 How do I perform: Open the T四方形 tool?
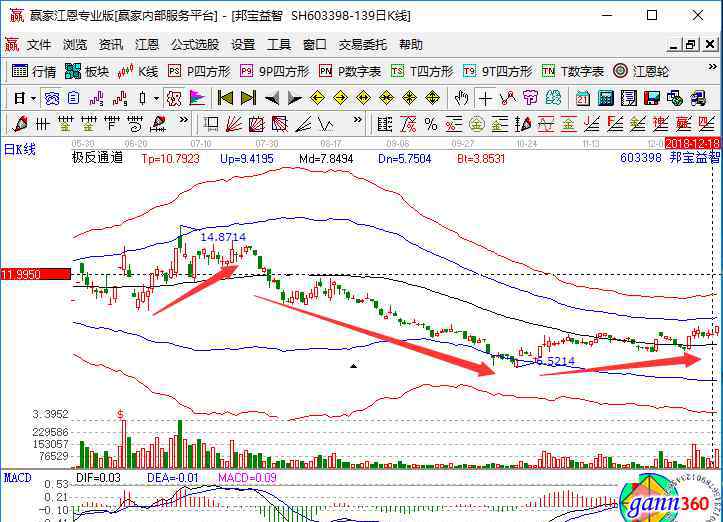coord(422,71)
